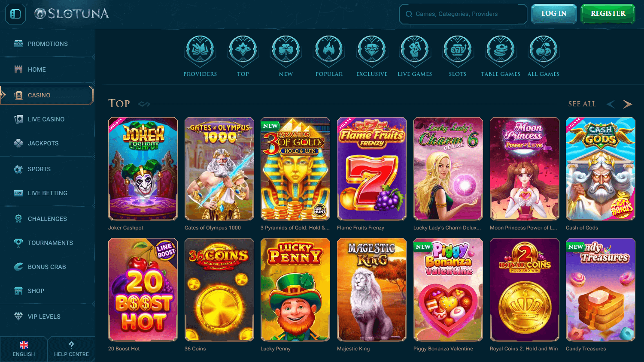
Task: Select the Exclusive diamond icon
Action: coord(372,51)
